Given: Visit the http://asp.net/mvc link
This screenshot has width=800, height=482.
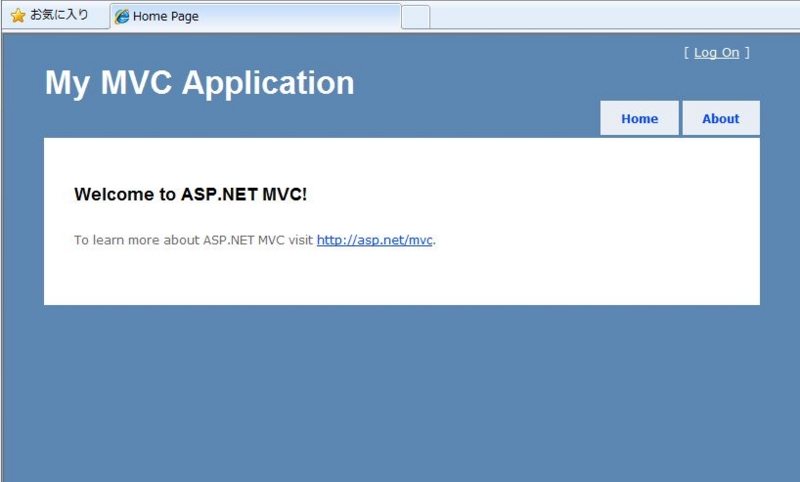Looking at the screenshot, I should coord(374,240).
